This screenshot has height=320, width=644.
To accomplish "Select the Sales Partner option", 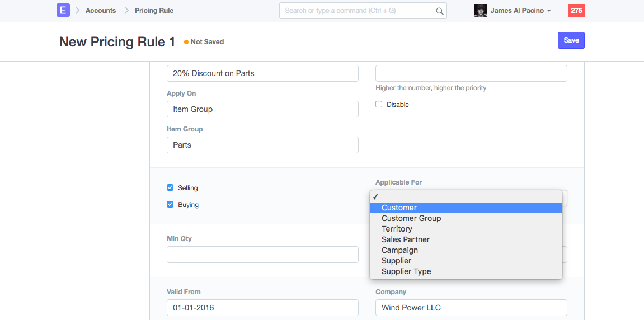I will (406, 239).
